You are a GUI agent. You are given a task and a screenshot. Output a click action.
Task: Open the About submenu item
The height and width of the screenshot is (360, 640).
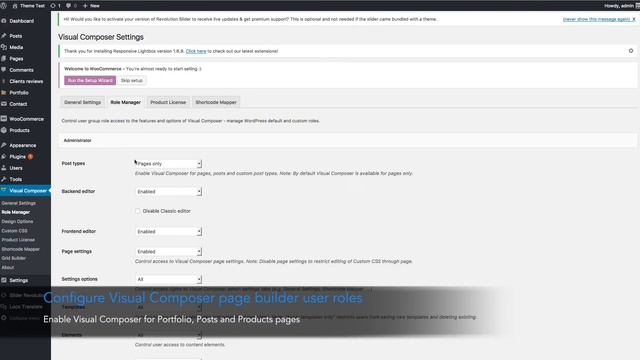[x=8, y=268]
